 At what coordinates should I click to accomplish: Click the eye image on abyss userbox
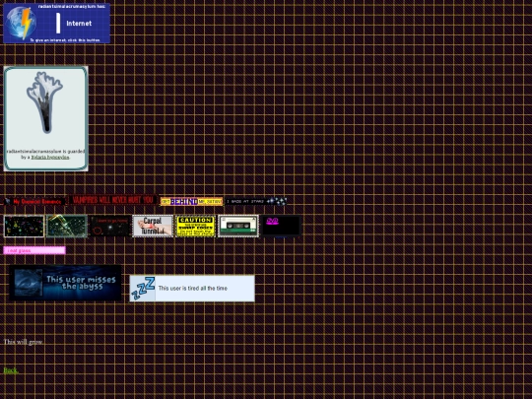[29, 283]
